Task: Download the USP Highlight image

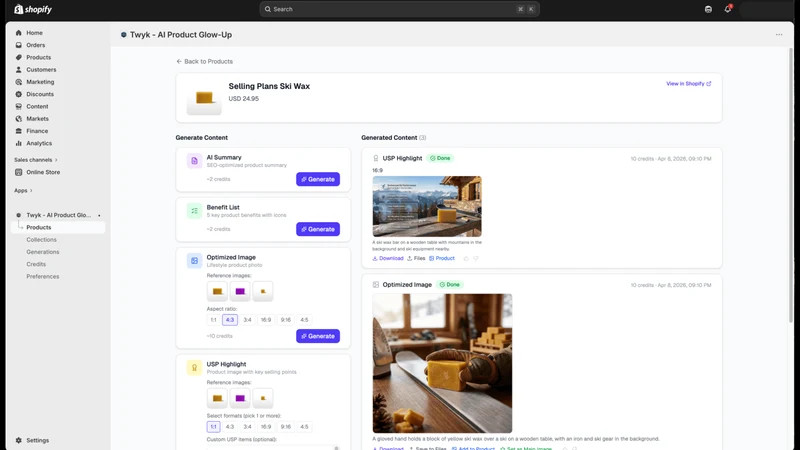Action: (388, 259)
